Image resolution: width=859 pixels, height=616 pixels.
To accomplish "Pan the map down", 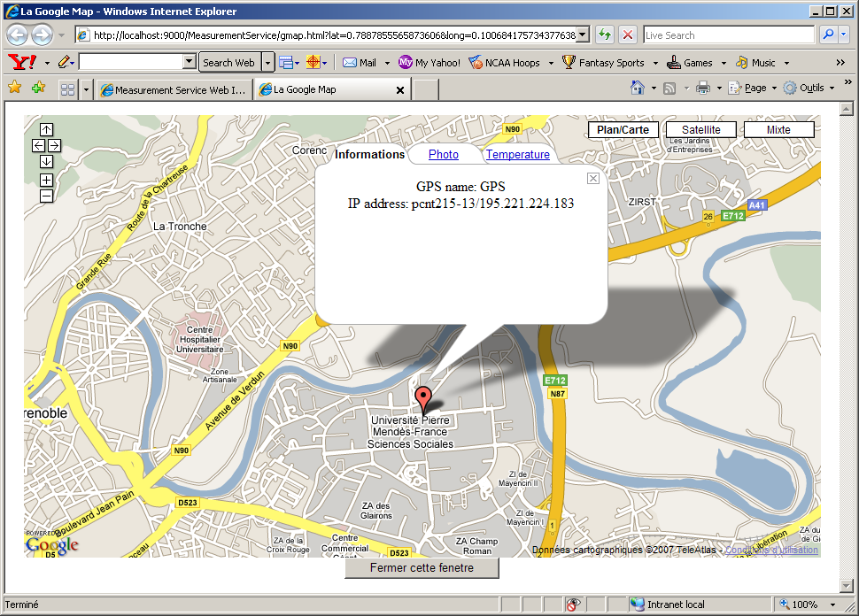I will [x=47, y=162].
